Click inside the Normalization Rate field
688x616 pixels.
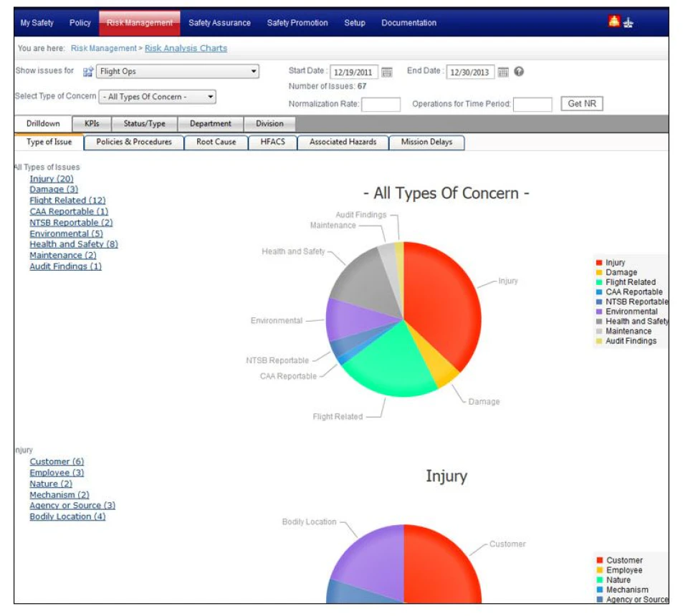pos(381,102)
